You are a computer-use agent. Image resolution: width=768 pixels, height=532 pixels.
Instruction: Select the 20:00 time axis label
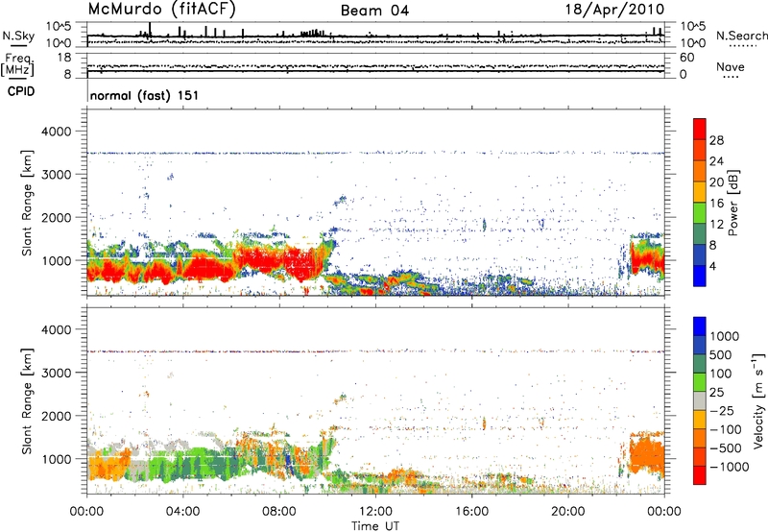click(x=567, y=512)
